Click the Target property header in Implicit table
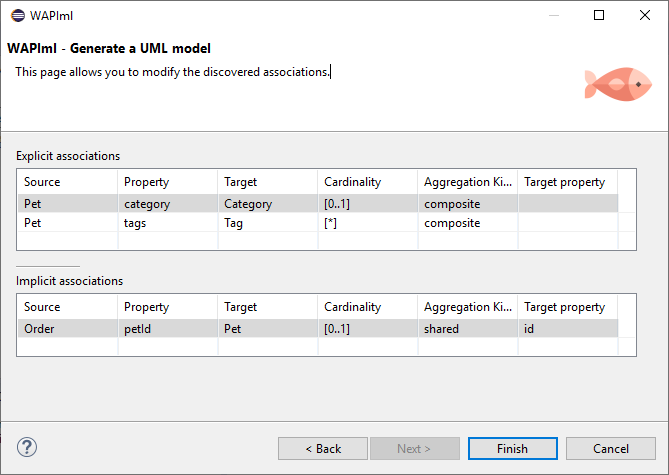Viewport: 669px width, 475px height. point(568,307)
